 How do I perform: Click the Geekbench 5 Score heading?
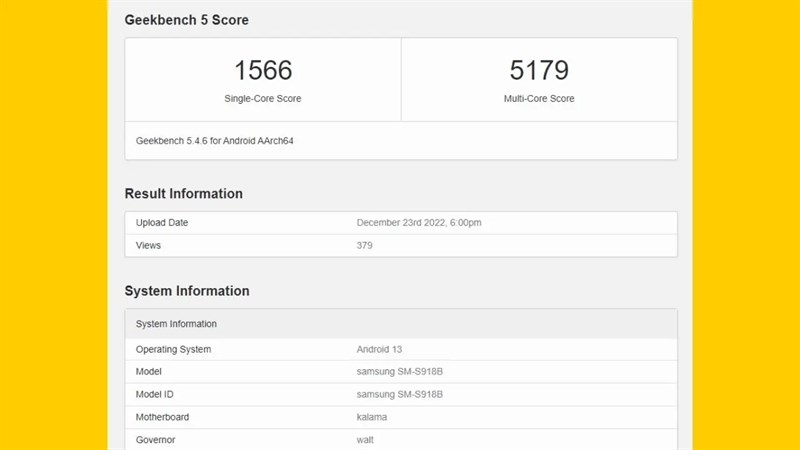[186, 20]
